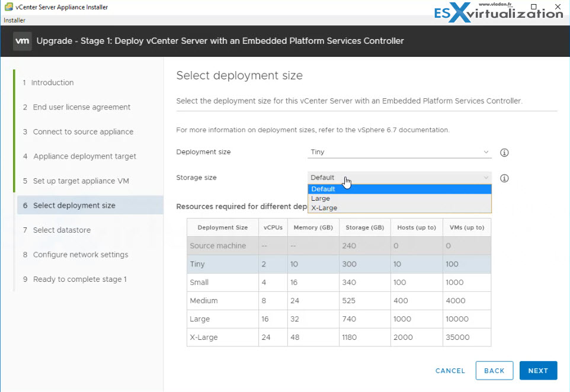Click the X-Large row label in table
This screenshot has height=392, width=570.
coord(204,337)
